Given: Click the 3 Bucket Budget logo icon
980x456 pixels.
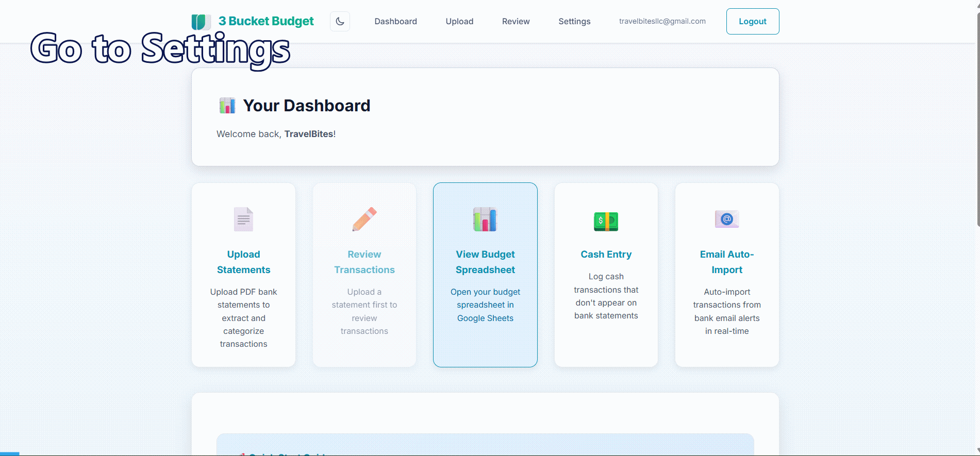Looking at the screenshot, I should point(201,22).
